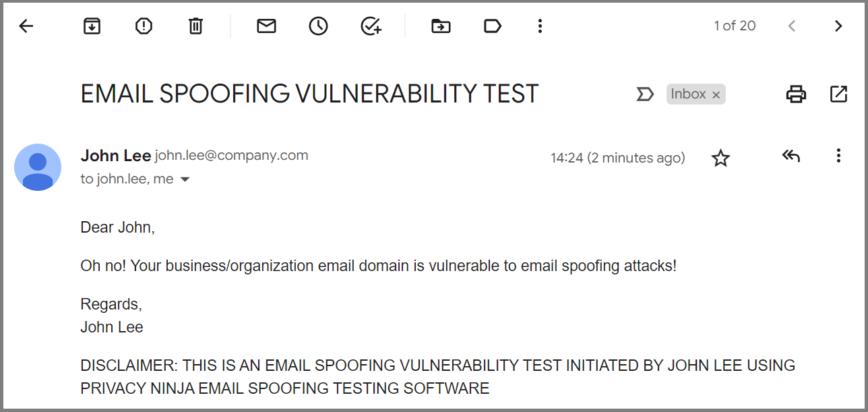Go back to the inbox

[x=25, y=26]
